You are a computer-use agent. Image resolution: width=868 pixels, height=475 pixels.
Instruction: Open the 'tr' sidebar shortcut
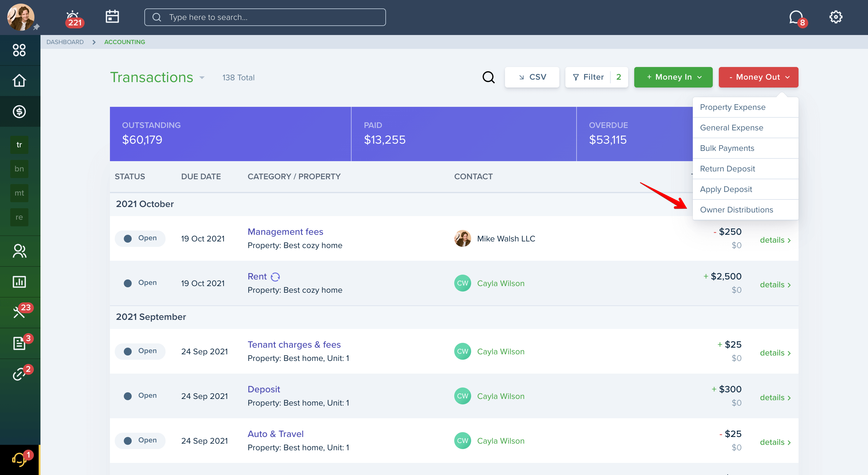click(19, 145)
